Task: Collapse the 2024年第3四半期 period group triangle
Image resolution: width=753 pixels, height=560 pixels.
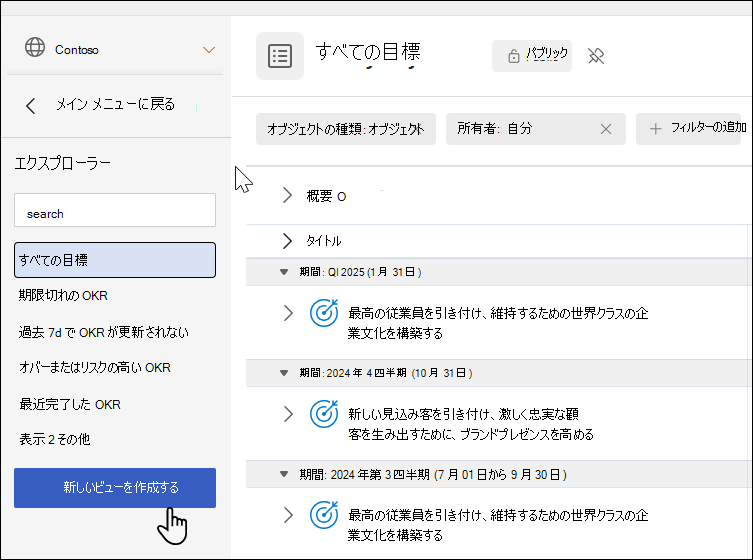Action: click(x=284, y=475)
